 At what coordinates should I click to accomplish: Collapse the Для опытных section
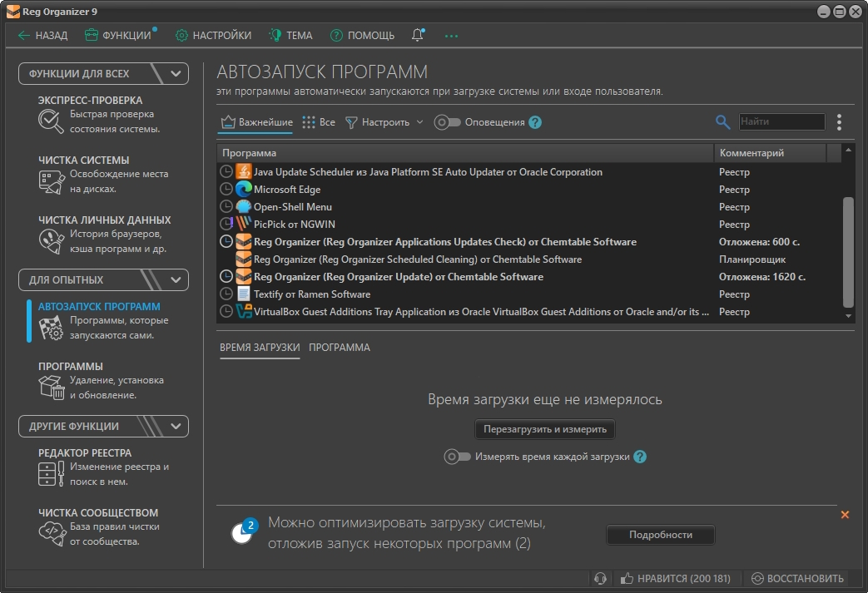tap(175, 280)
